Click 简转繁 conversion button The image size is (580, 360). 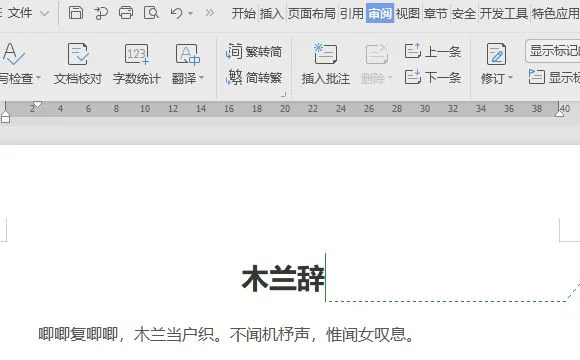click(254, 77)
